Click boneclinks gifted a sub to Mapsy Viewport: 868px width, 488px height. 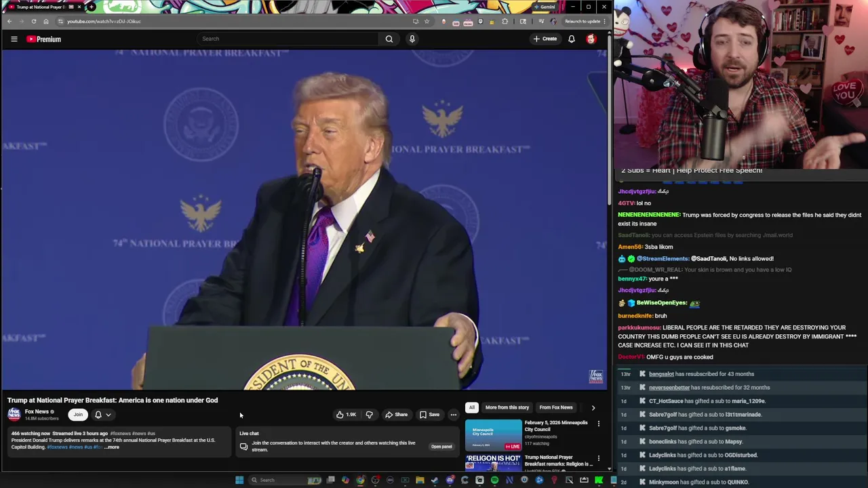coord(696,442)
